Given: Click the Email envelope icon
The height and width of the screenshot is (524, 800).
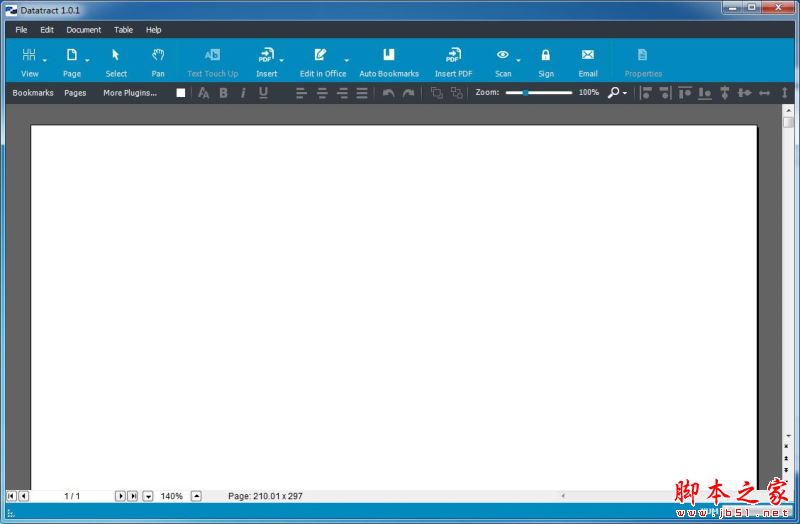Looking at the screenshot, I should (x=588, y=55).
